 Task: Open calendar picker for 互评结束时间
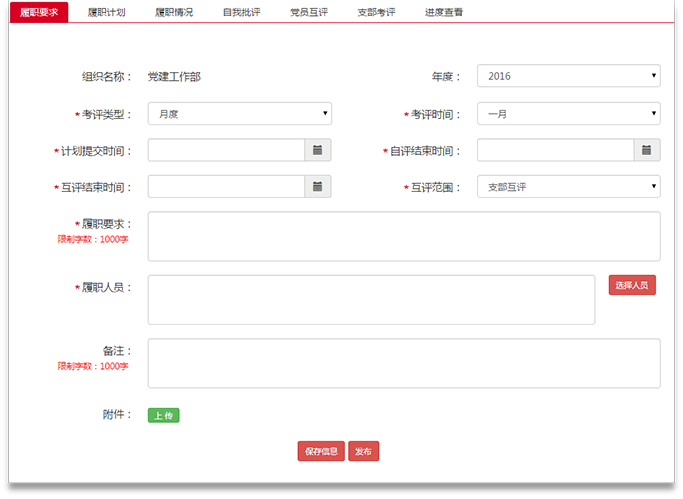(318, 186)
